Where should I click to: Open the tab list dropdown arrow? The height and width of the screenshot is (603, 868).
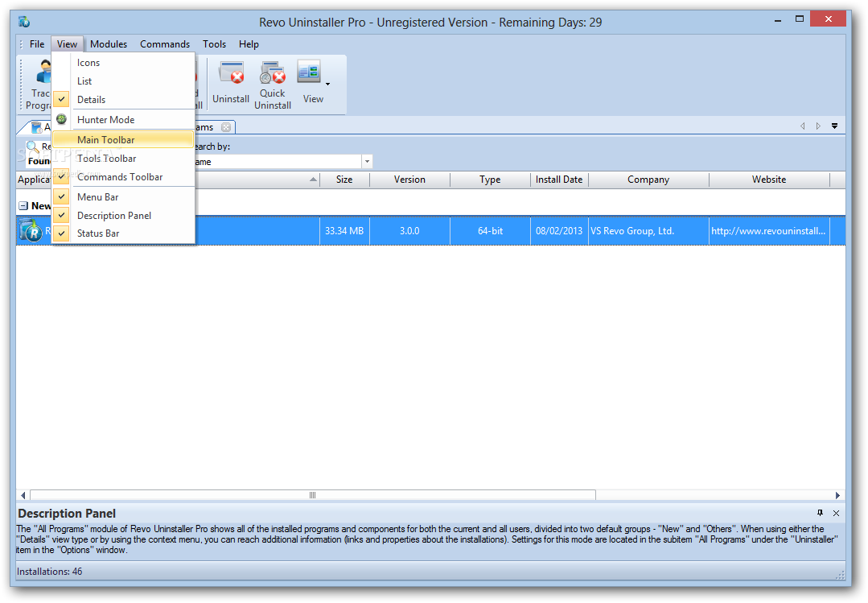coord(834,126)
